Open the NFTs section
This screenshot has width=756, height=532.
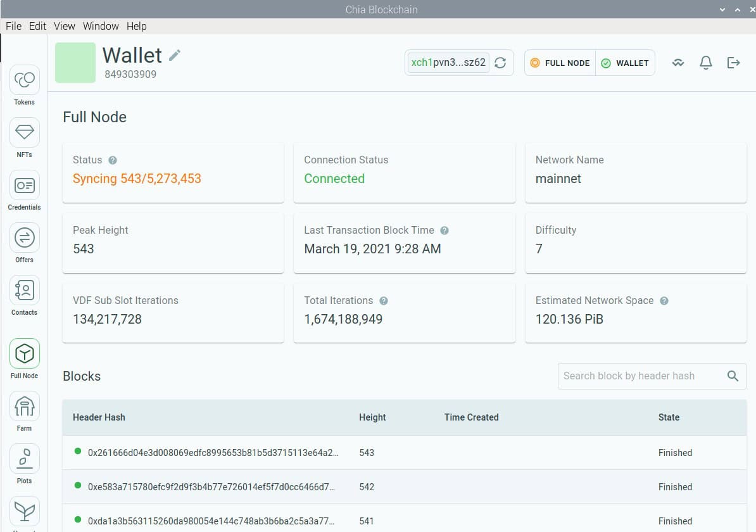tap(24, 133)
